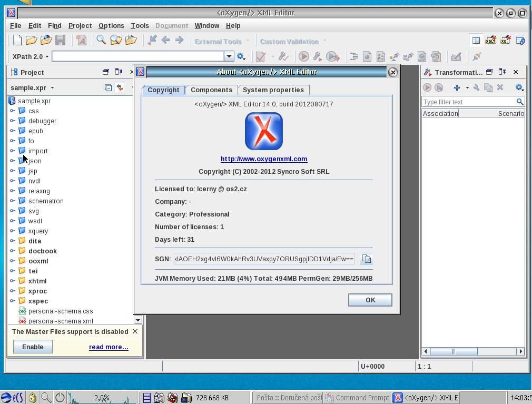This screenshot has height=404, width=532.
Task: Switch to the XSLT Debugger perspective
Action: pyautogui.click(x=490, y=40)
